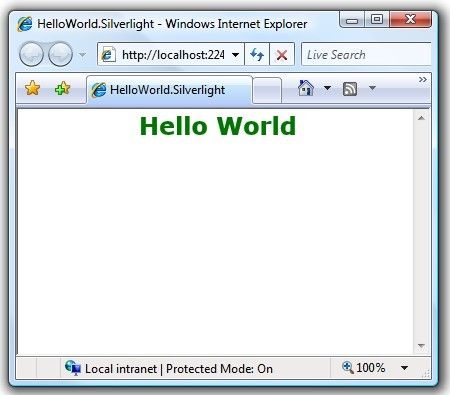Click the Refresh page icon
Screen dimensions: 450x395
(257, 54)
